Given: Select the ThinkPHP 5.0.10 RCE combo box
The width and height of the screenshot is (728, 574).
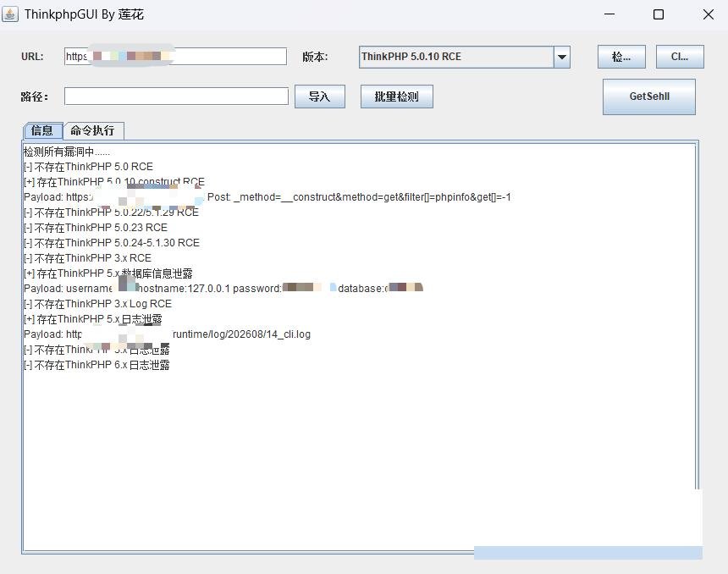Looking at the screenshot, I should point(464,57).
